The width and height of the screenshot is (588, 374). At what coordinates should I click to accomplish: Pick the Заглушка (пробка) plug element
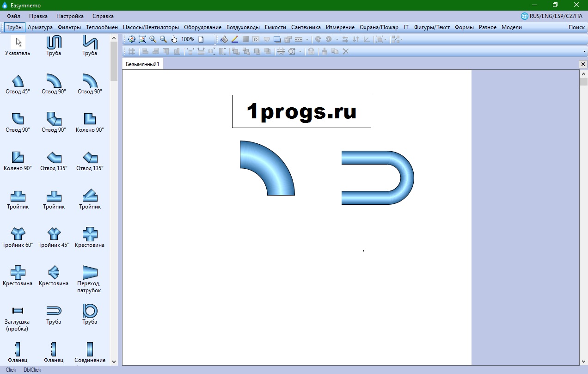coord(18,318)
